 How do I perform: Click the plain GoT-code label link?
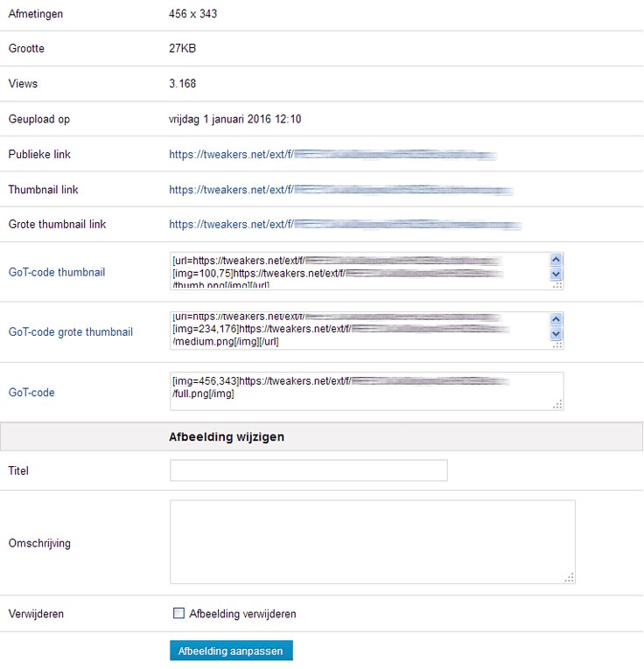click(31, 393)
